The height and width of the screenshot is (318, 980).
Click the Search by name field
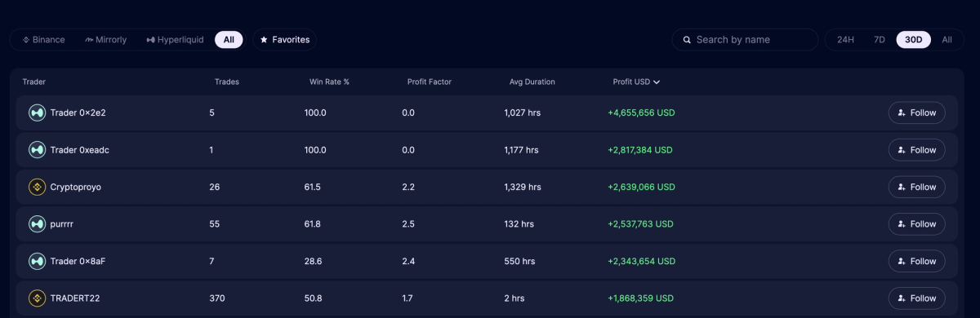click(x=745, y=39)
